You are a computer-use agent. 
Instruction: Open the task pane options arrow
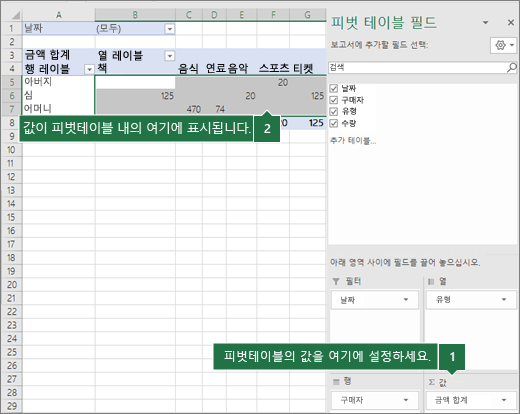pyautogui.click(x=485, y=23)
